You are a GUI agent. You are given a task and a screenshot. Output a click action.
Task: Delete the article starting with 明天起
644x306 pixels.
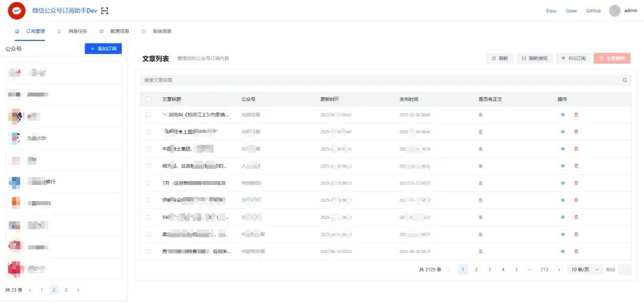576,166
